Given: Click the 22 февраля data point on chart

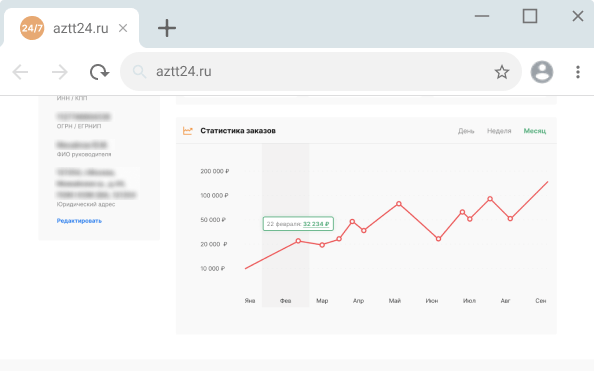Looking at the screenshot, I should (x=298, y=241).
